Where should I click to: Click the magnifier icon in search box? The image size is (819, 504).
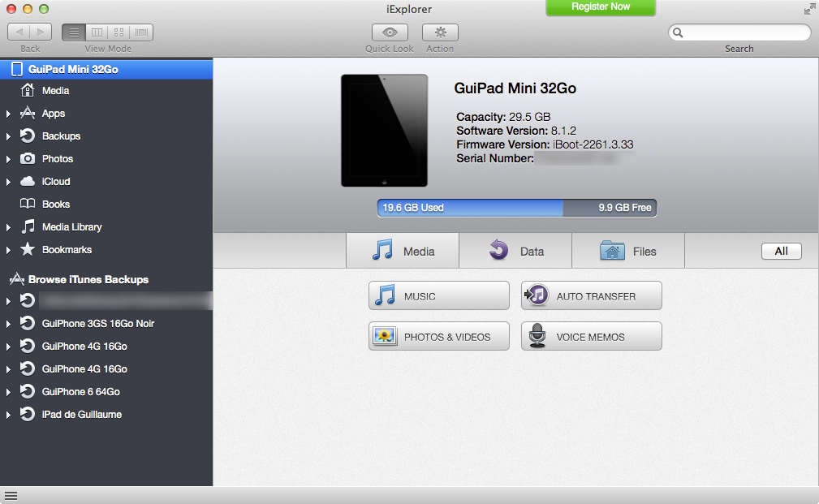tap(678, 32)
